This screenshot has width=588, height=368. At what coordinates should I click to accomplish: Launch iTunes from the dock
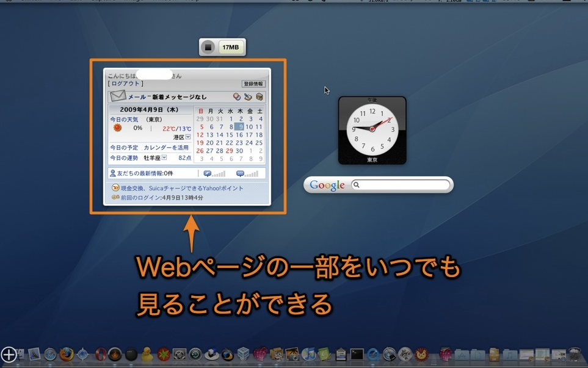[308, 355]
